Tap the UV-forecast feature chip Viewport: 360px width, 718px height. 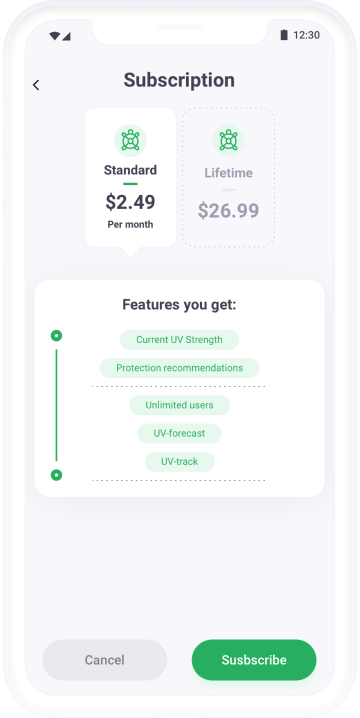tap(180, 433)
